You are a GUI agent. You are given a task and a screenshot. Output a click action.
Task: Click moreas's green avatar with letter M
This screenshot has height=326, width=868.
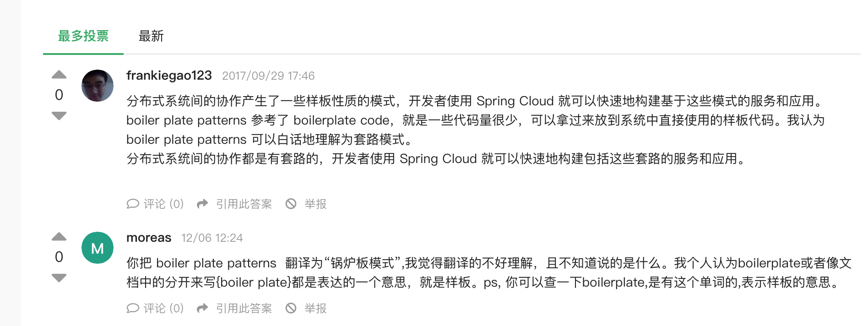coord(98,248)
